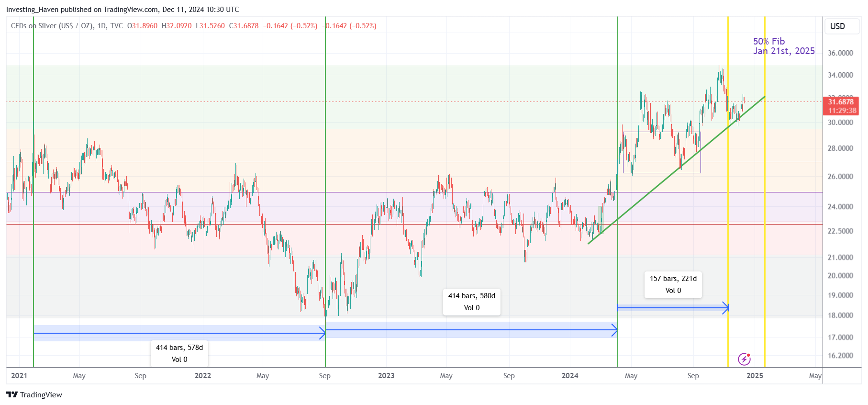Click the 'CFDs on Silver (US$ / OZ)' title
The width and height of the screenshot is (868, 405).
[52, 26]
